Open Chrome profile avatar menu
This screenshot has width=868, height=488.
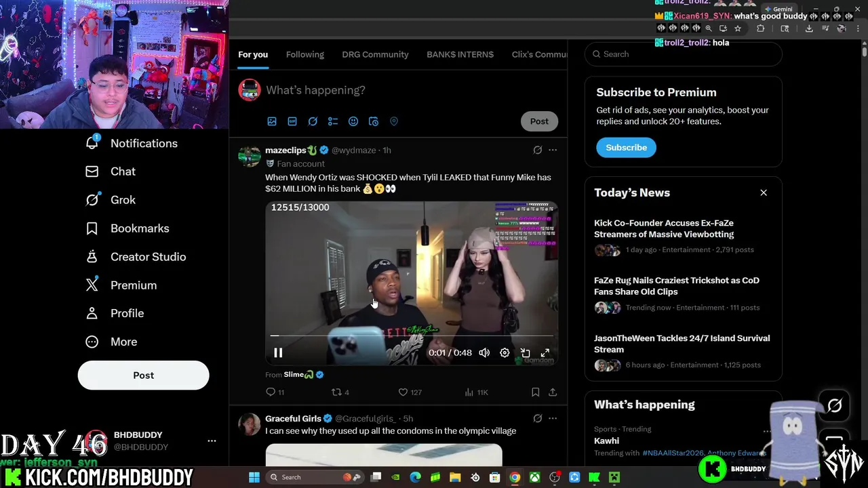point(842,28)
